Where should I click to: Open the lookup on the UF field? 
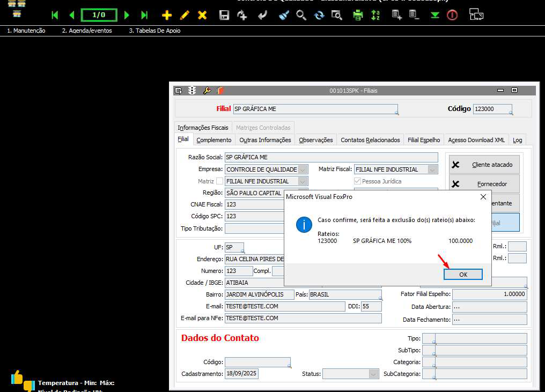[242, 251]
